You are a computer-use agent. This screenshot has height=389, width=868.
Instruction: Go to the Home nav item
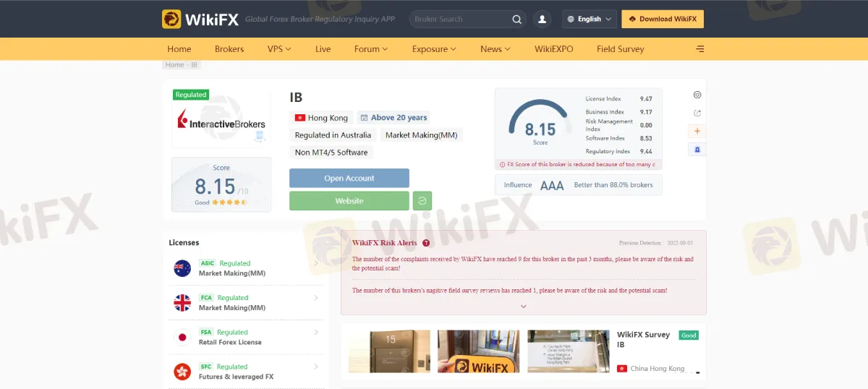[179, 49]
